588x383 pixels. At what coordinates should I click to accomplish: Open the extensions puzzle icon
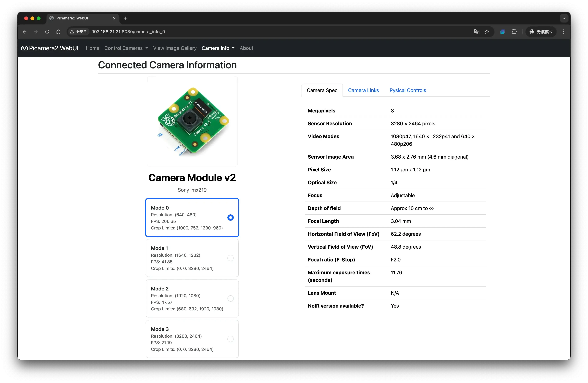click(514, 32)
